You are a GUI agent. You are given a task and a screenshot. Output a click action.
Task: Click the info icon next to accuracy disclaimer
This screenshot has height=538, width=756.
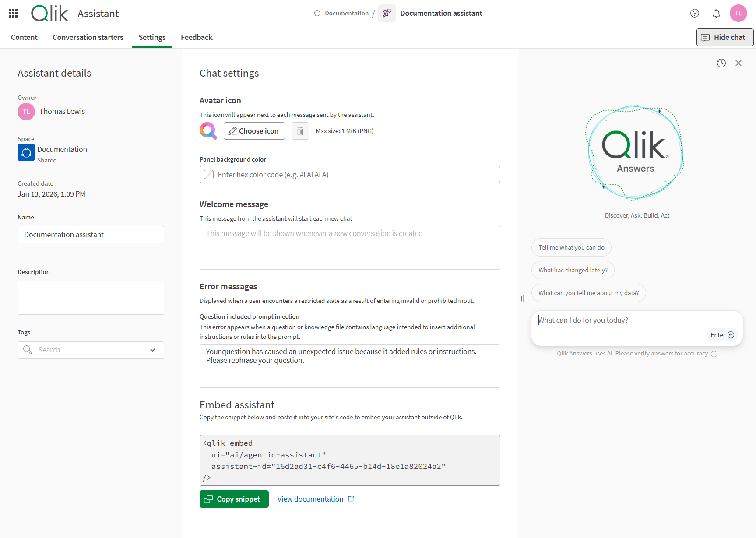pyautogui.click(x=714, y=354)
